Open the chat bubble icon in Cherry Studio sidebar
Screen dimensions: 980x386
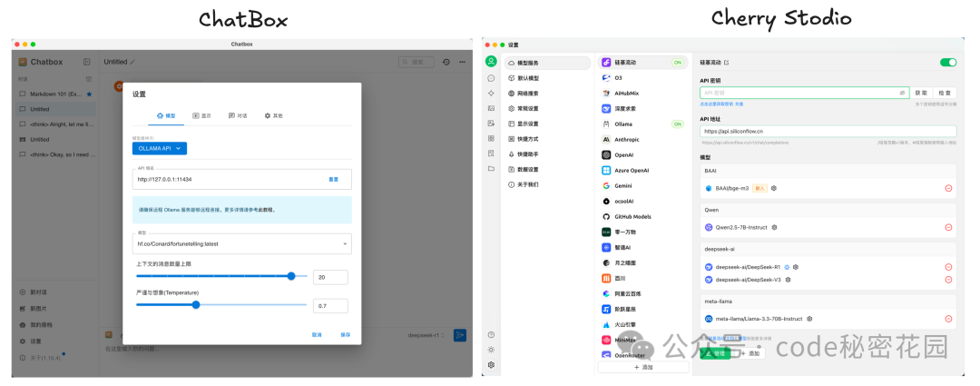(491, 78)
